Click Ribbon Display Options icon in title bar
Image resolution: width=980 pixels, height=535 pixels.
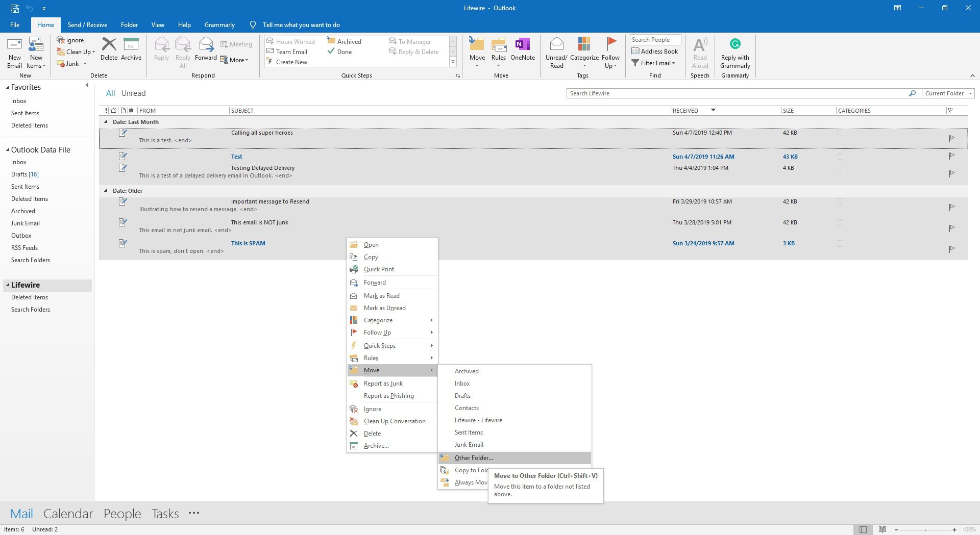pos(897,8)
